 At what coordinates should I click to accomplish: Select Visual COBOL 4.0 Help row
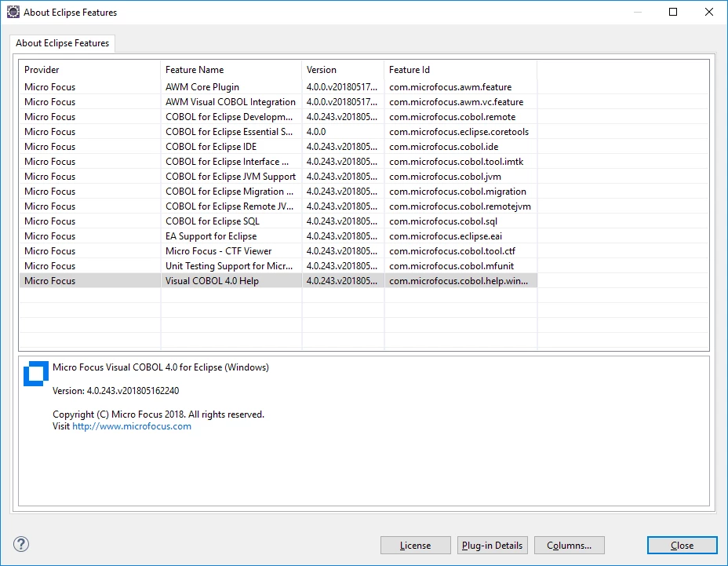click(278, 281)
